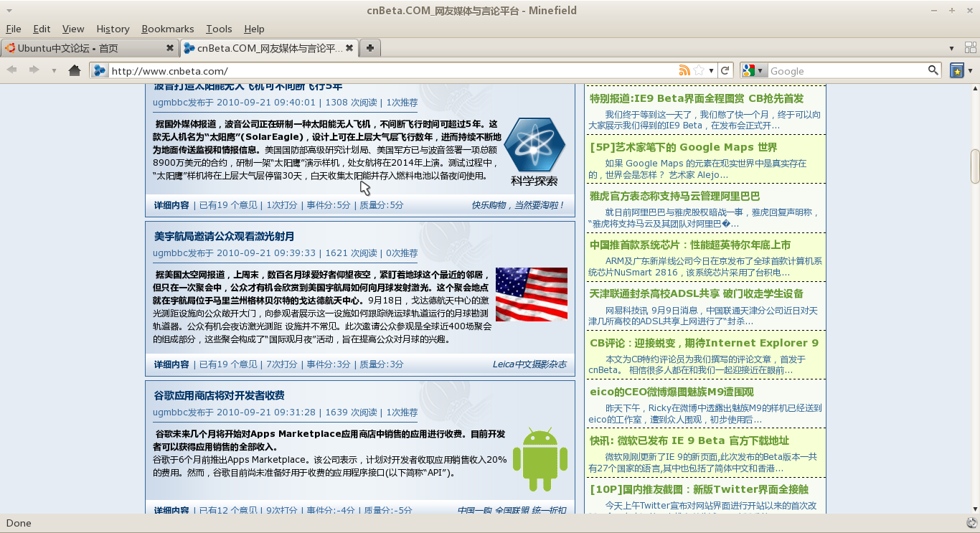The image size is (980, 533).
Task: Expand the bookmarks button dropdown arrow
Action: point(970,71)
